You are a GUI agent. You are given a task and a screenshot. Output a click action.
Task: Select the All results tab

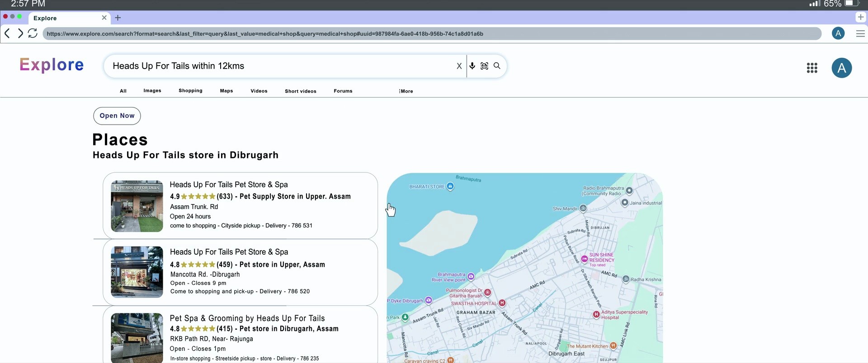click(x=123, y=91)
